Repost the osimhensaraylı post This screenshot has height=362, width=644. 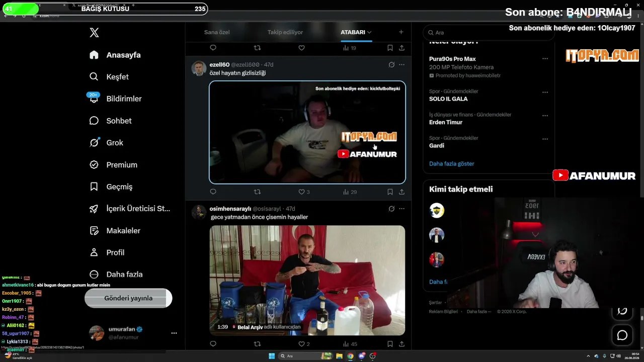tap(257, 344)
